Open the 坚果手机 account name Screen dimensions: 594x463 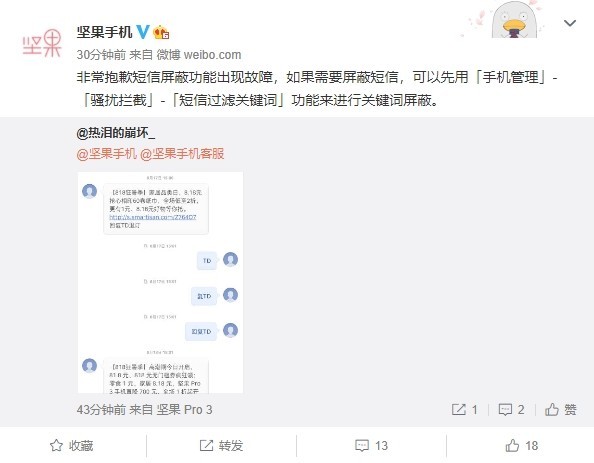pos(104,32)
